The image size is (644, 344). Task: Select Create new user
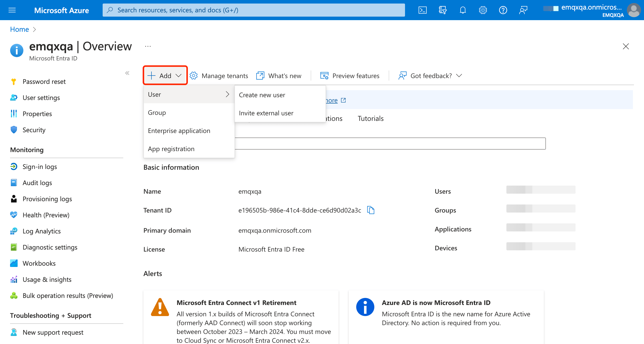coord(262,95)
